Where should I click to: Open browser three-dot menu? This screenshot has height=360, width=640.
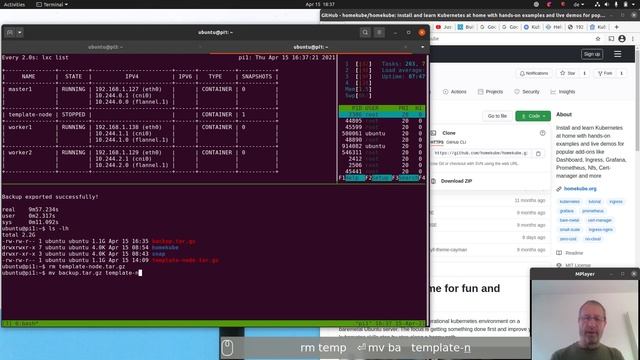[x=633, y=39]
